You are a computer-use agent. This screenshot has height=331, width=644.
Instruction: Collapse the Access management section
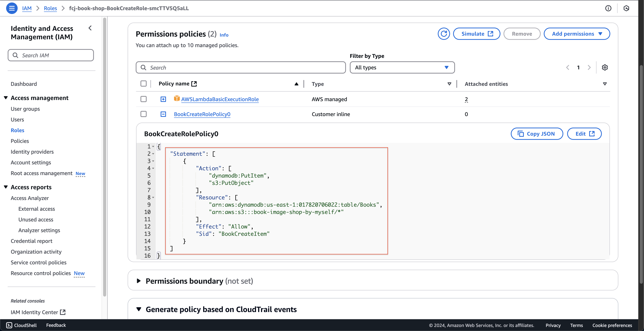coord(6,98)
